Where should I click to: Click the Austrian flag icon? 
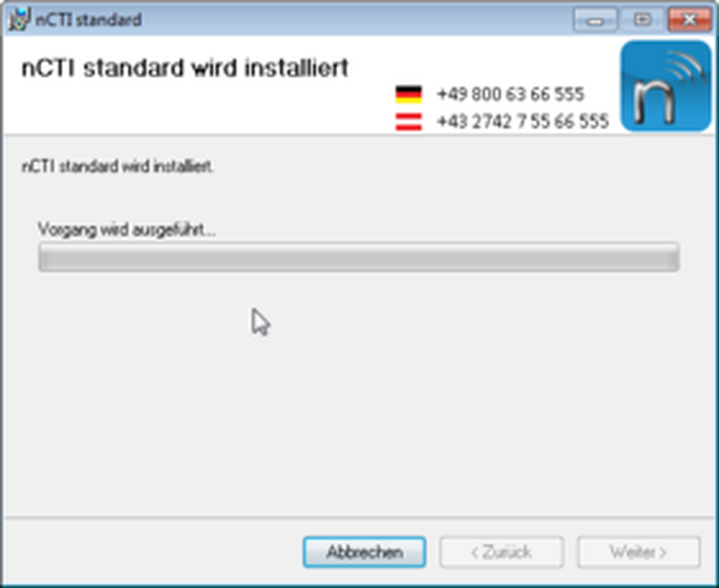pos(408,122)
